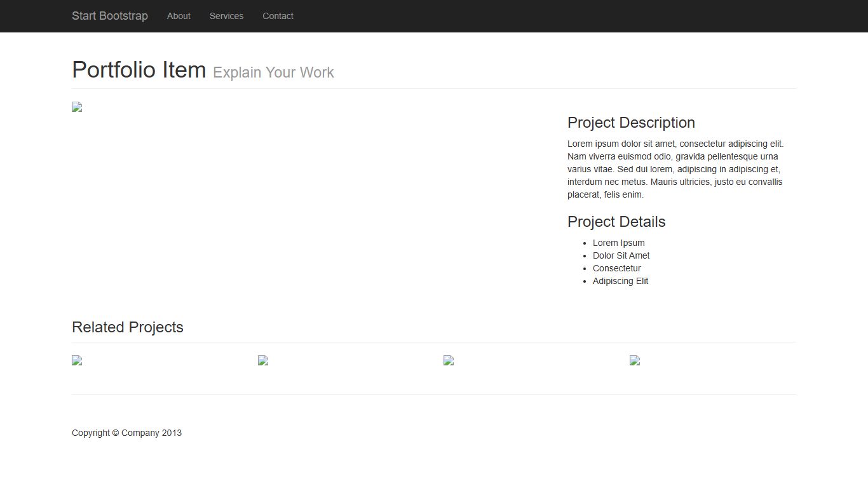
Task: Open the About page in navbar
Action: (x=179, y=16)
